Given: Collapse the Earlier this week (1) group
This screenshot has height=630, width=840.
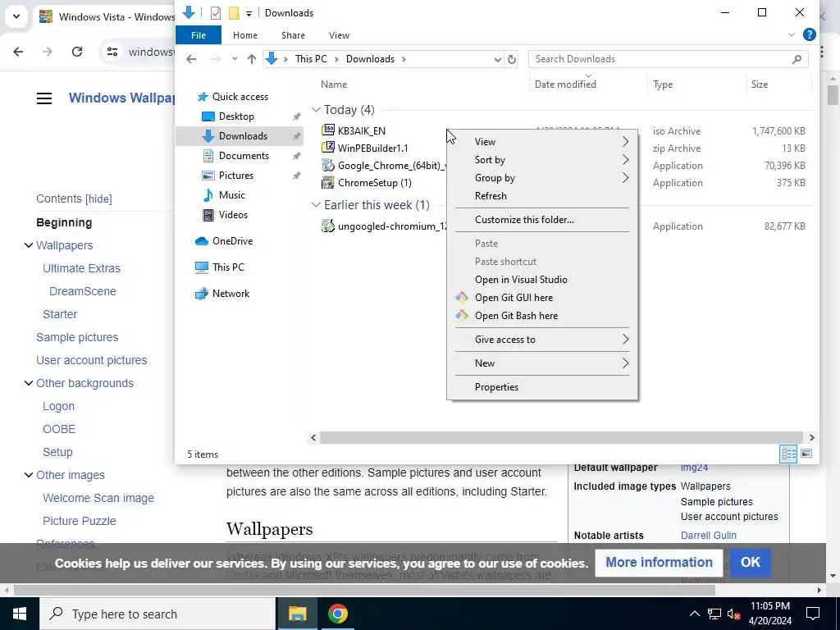Looking at the screenshot, I should pos(316,205).
